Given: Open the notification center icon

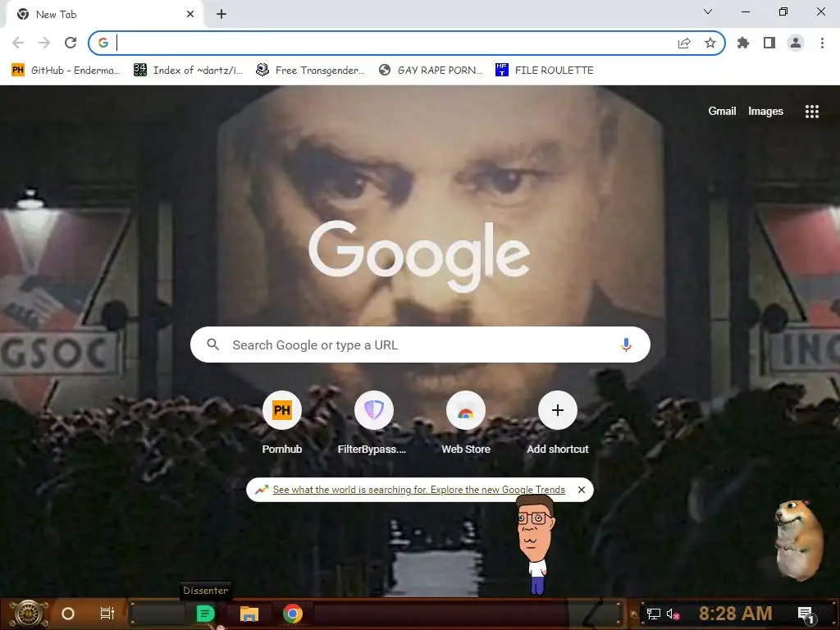Looking at the screenshot, I should click(x=806, y=614).
